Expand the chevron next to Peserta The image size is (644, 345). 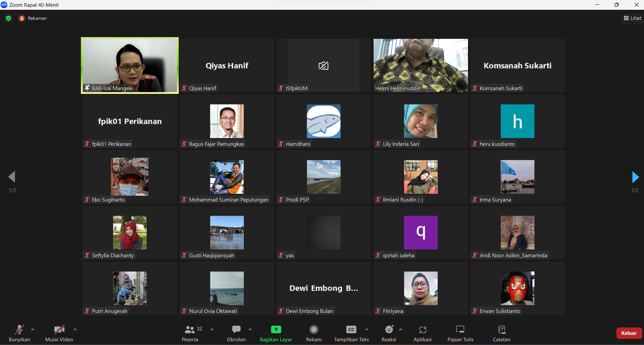pos(212,329)
